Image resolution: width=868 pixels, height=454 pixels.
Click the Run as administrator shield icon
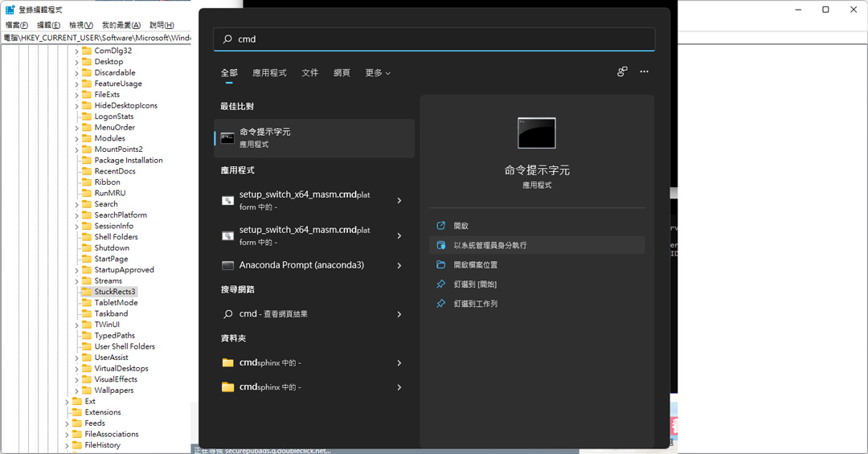coord(440,245)
